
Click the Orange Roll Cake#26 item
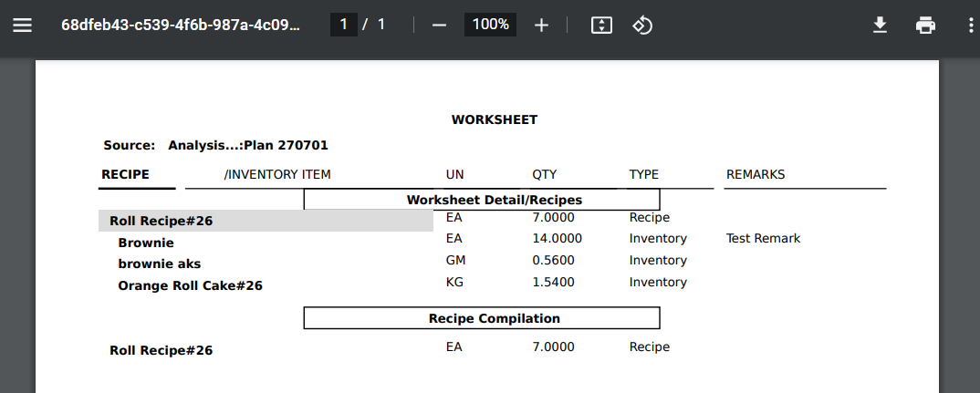coord(190,285)
